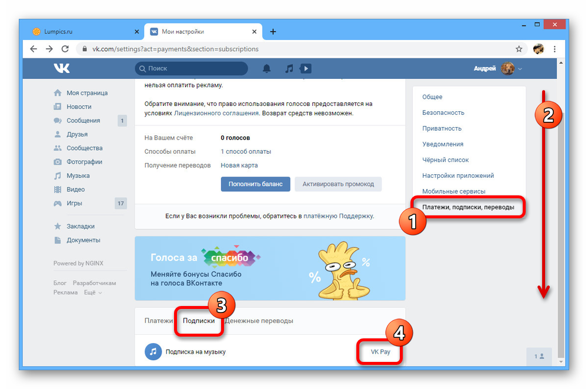This screenshot has height=389, width=588.
Task: Open a new browser tab with plus
Action: click(x=273, y=32)
